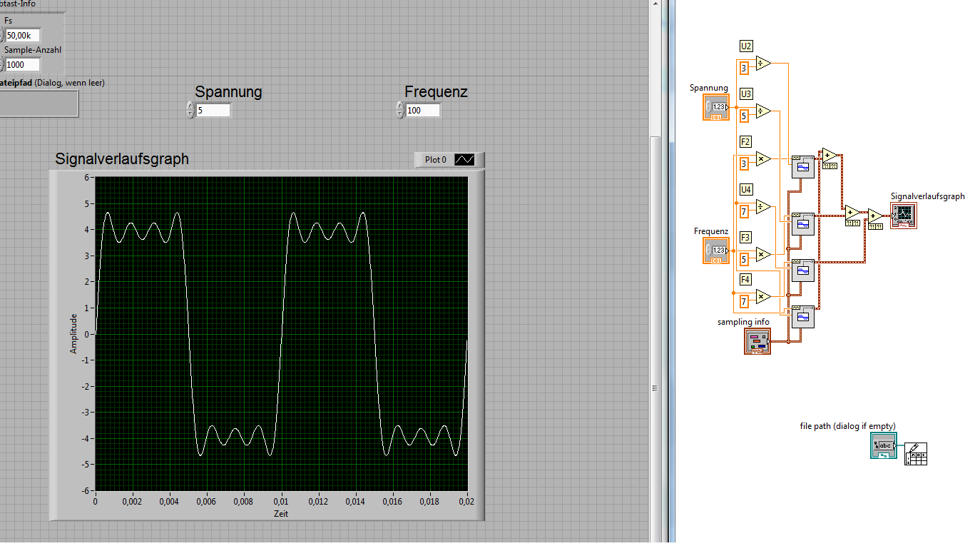Viewport: 980px width, 546px height.
Task: Click the constant 5 wired to U3 divide
Action: [x=744, y=116]
